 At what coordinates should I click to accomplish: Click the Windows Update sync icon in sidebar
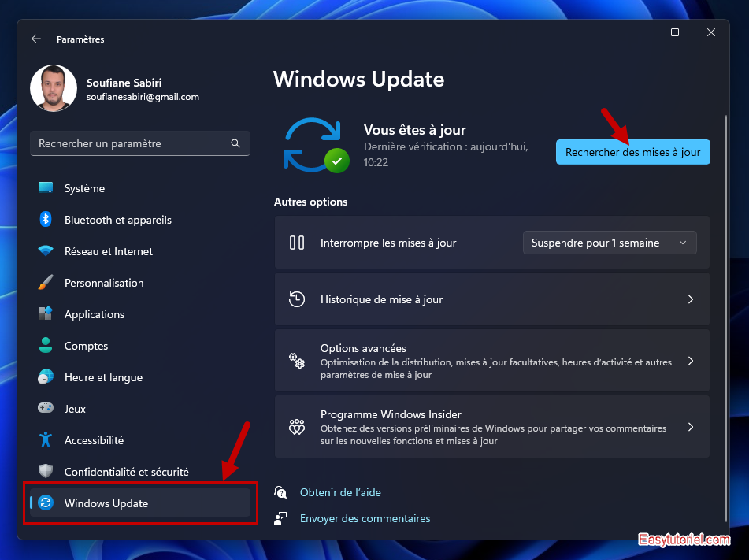[46, 503]
